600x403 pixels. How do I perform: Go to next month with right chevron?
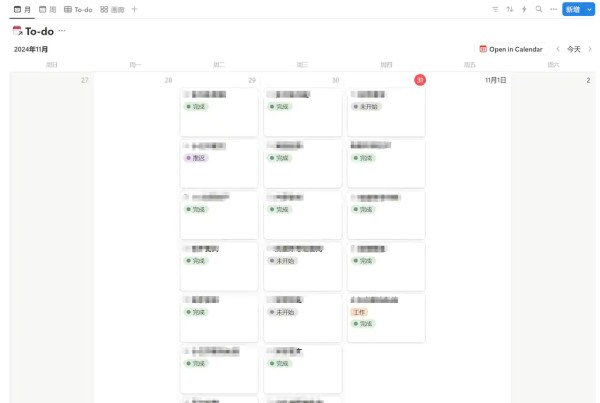click(x=590, y=49)
